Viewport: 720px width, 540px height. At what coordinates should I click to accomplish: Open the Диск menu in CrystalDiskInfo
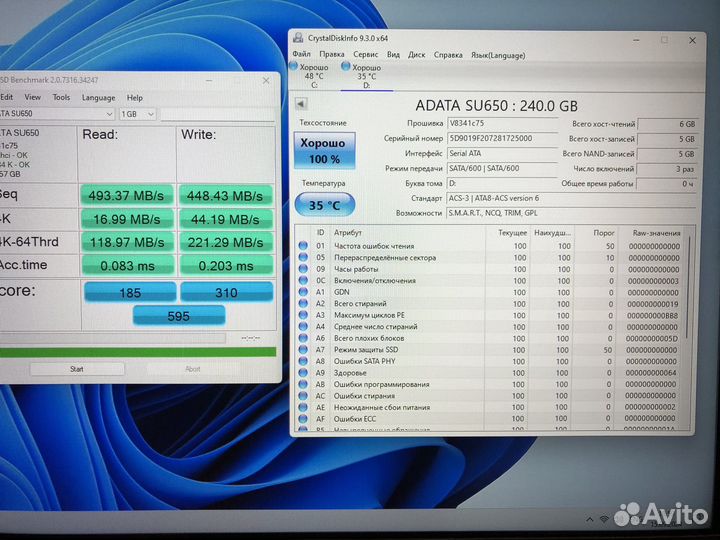point(416,54)
